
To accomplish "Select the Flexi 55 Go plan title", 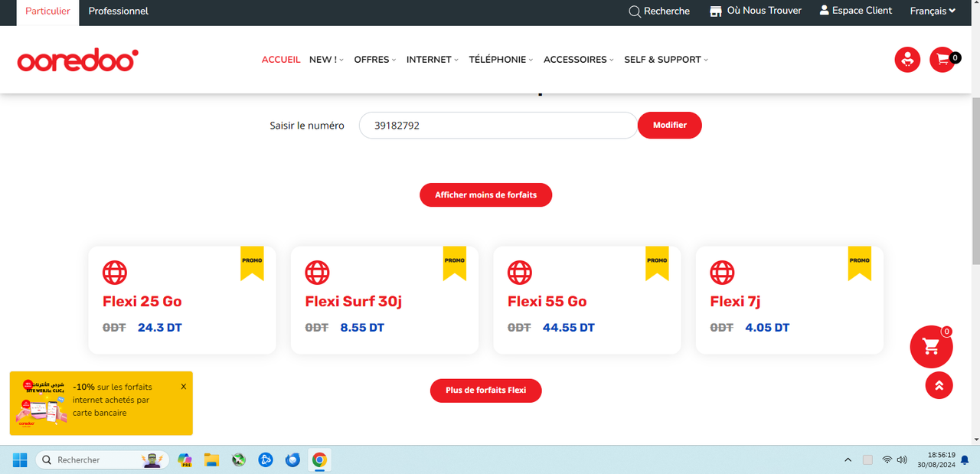I will (547, 302).
